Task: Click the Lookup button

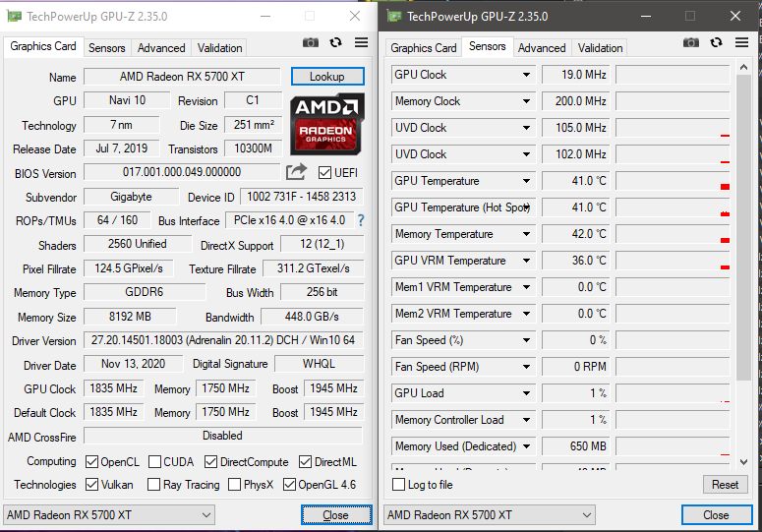Action: tap(327, 77)
